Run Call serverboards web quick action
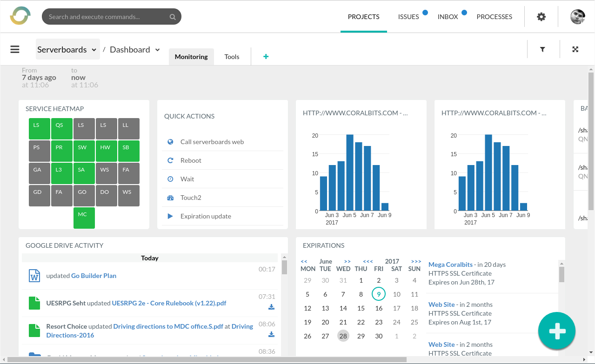The height and width of the screenshot is (364, 595). 222,142
